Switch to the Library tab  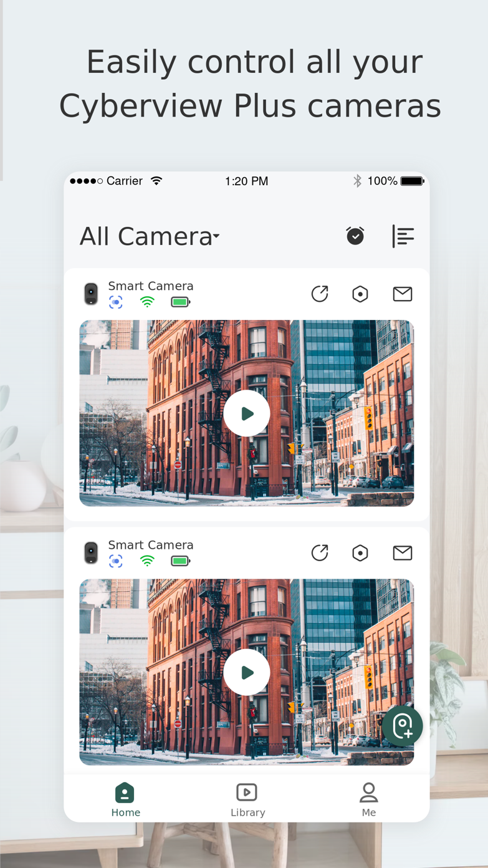click(x=247, y=800)
